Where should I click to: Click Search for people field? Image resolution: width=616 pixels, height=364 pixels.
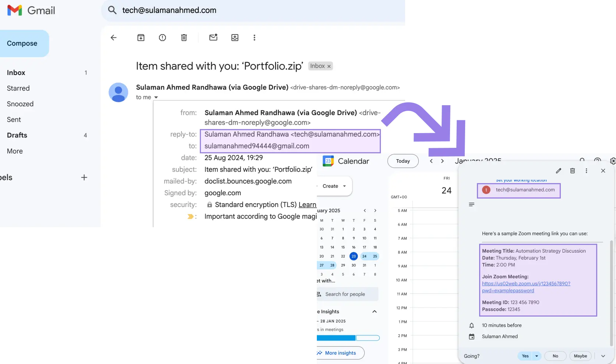point(347,294)
